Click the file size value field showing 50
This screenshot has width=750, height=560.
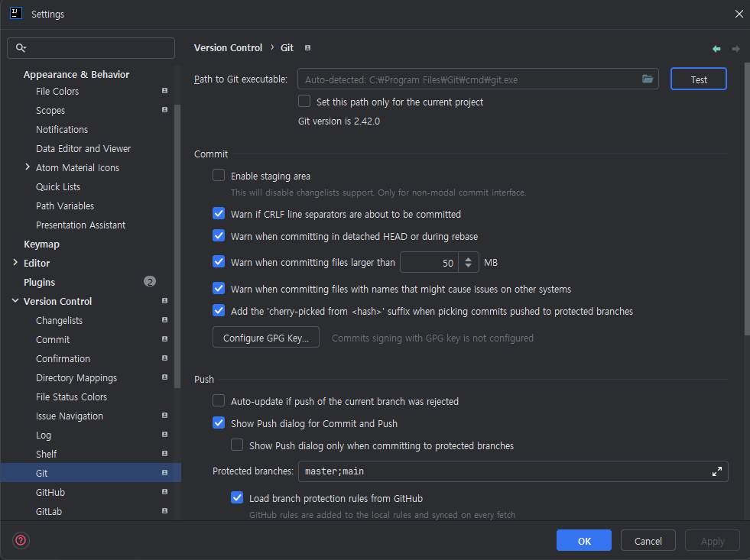coord(429,262)
